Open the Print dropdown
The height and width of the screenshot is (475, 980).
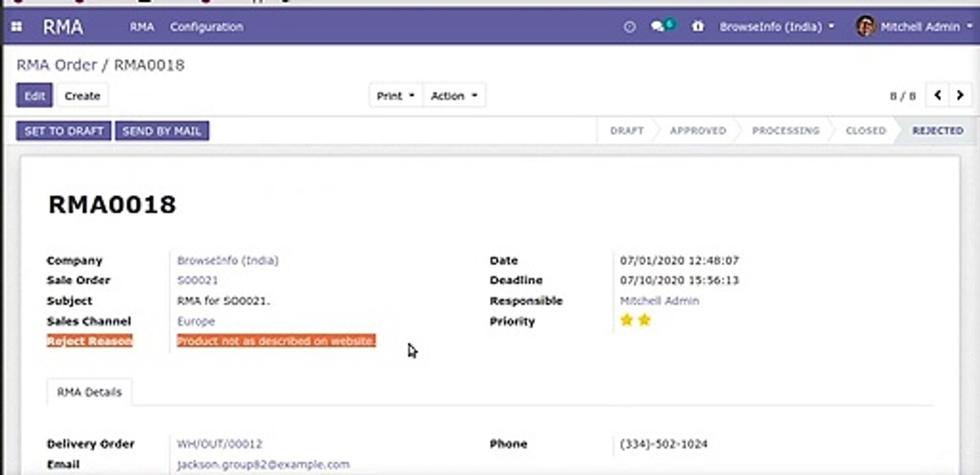tap(396, 96)
